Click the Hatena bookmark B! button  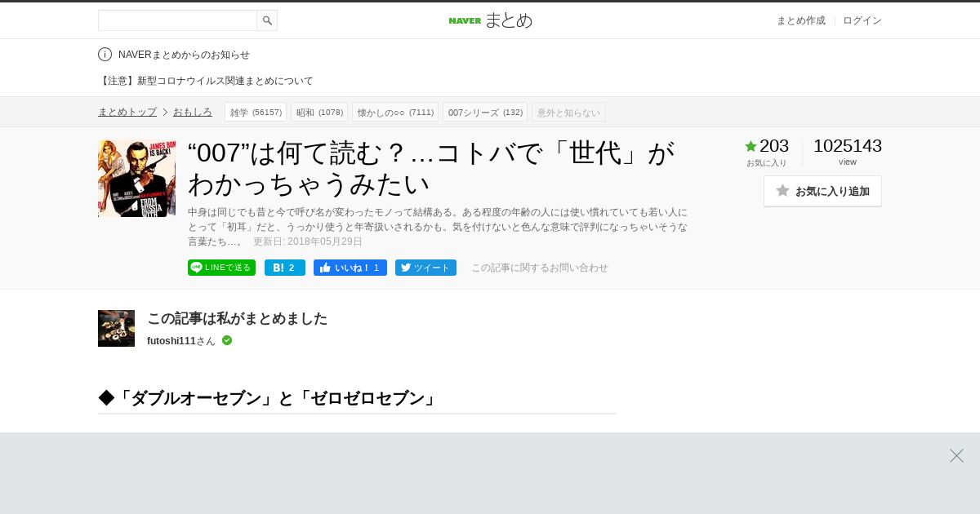point(285,268)
